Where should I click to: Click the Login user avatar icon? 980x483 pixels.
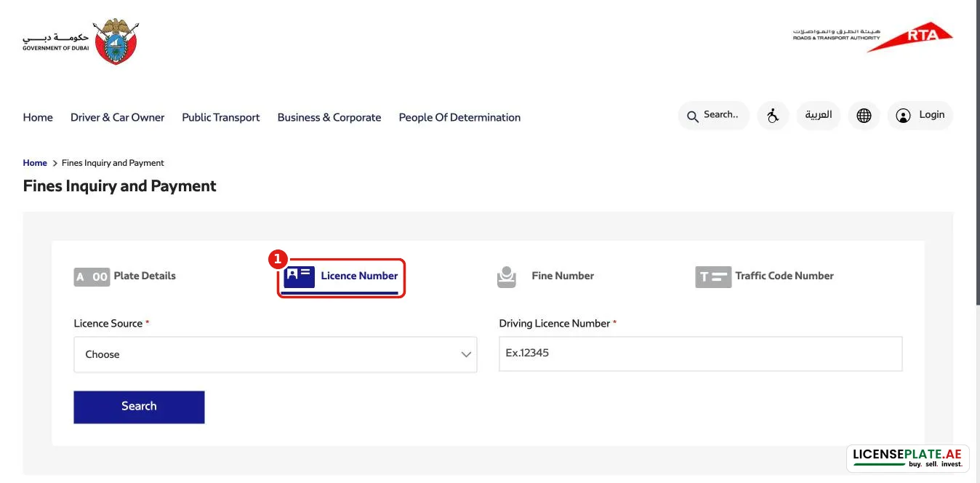coord(903,116)
